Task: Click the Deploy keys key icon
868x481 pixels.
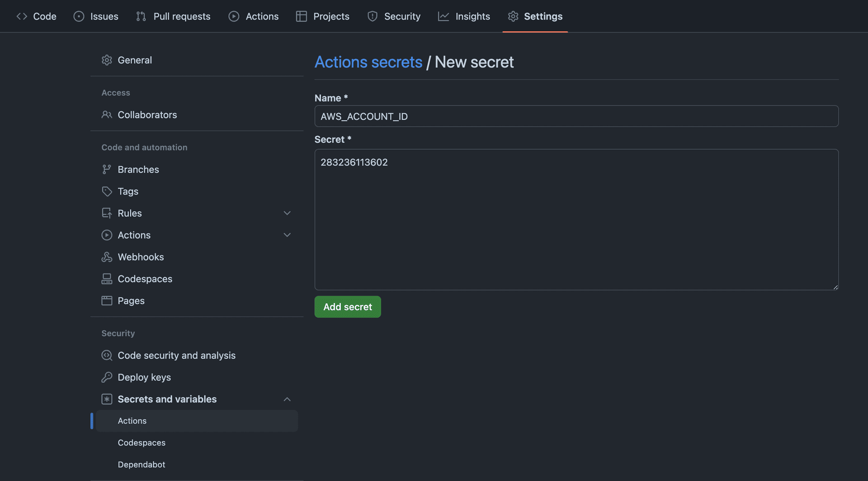Action: 107,377
